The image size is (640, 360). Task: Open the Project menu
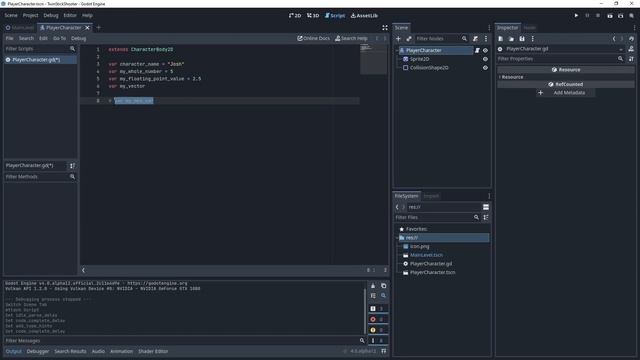point(30,16)
